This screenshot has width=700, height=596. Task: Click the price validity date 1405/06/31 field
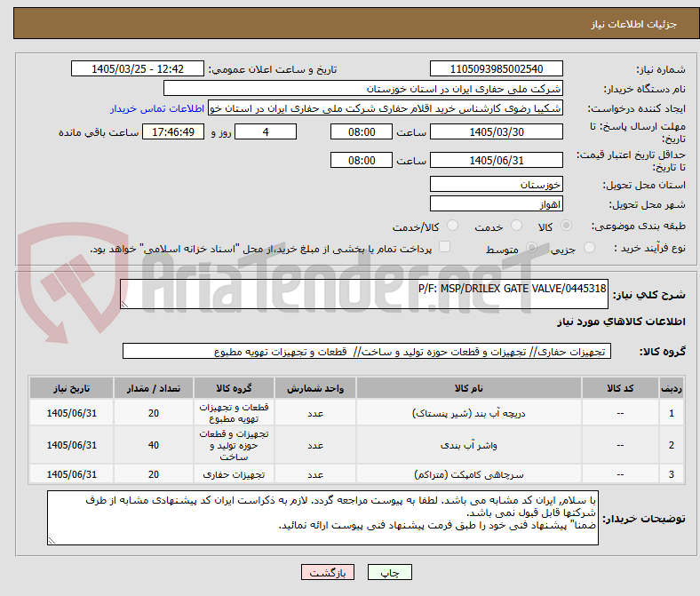point(496,160)
